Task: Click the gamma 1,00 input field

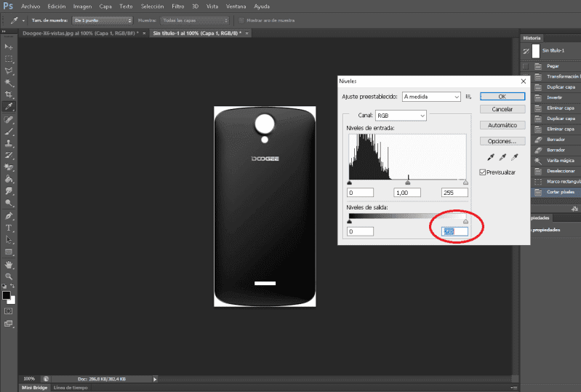Action: [x=407, y=193]
